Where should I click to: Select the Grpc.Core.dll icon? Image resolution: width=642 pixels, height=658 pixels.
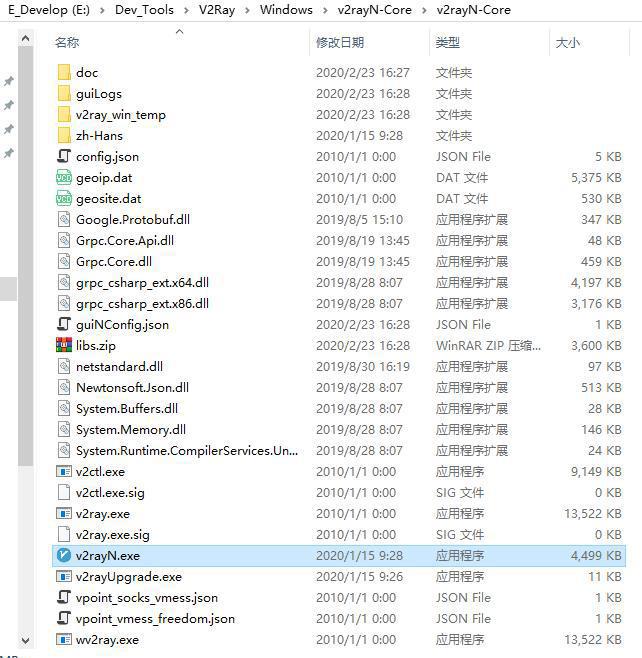pos(64,261)
